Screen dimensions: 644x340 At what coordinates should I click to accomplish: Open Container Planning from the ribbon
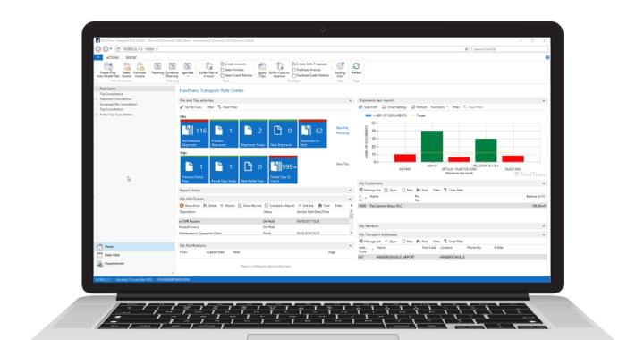point(172,70)
